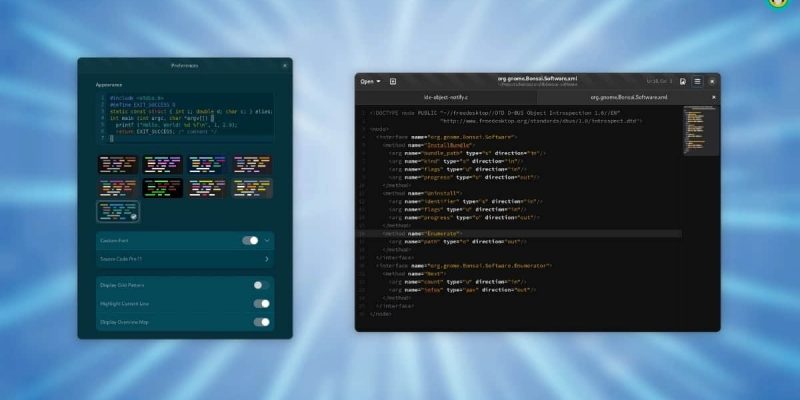Close the org.gnome.Bonsai.Software.xml tab
This screenshot has height=400, width=800.
714,97
